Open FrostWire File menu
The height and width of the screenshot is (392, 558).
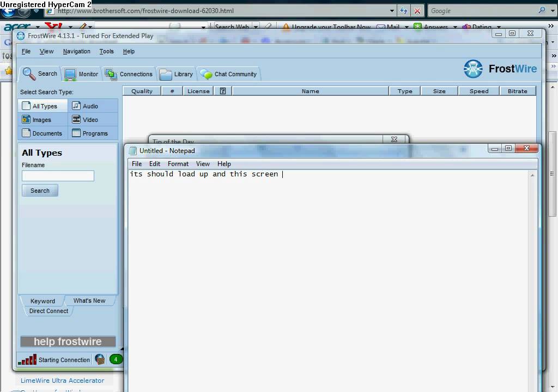(x=26, y=51)
